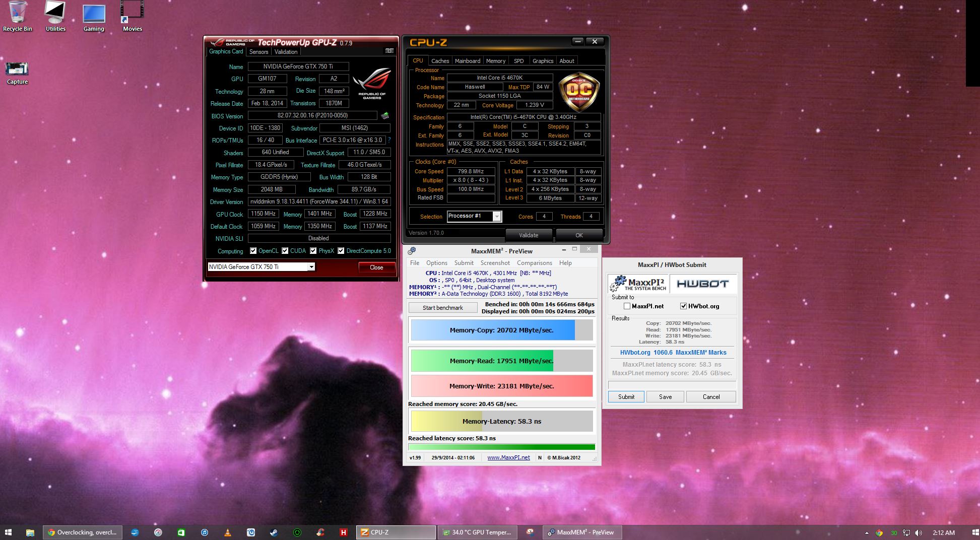This screenshot has height=540, width=980.
Task: Open the CCleaner taskbar icon
Action: (320, 532)
